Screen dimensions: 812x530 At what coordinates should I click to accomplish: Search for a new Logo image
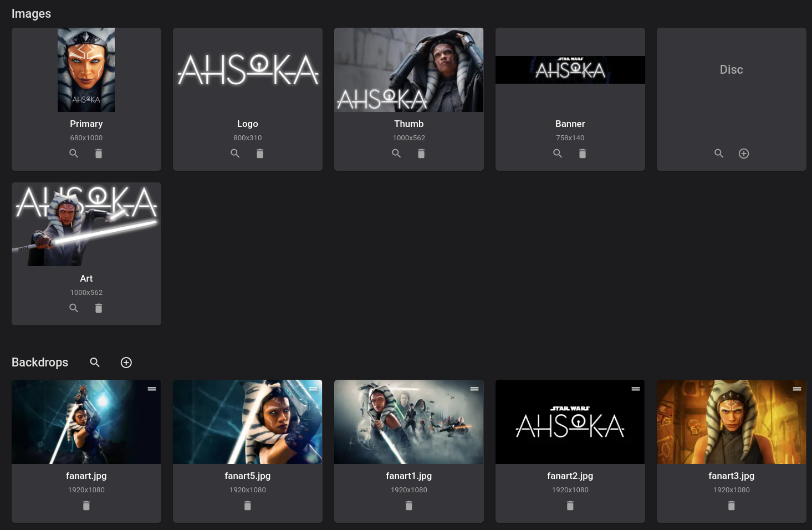tap(235, 154)
